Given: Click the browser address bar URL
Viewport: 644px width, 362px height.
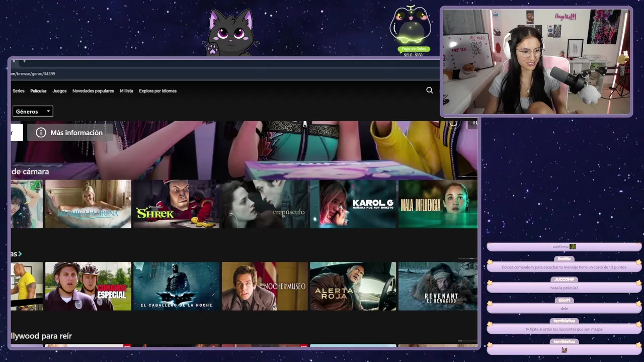Looking at the screenshot, I should [x=33, y=74].
